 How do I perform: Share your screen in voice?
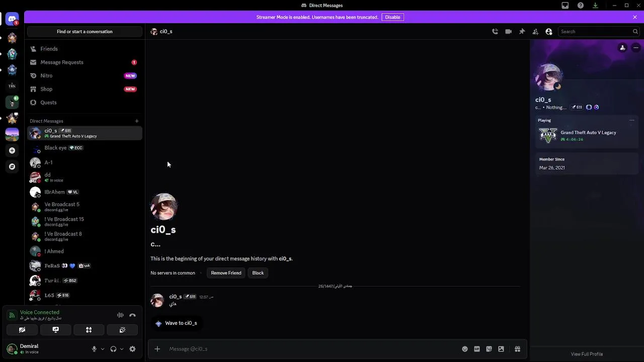(x=55, y=330)
